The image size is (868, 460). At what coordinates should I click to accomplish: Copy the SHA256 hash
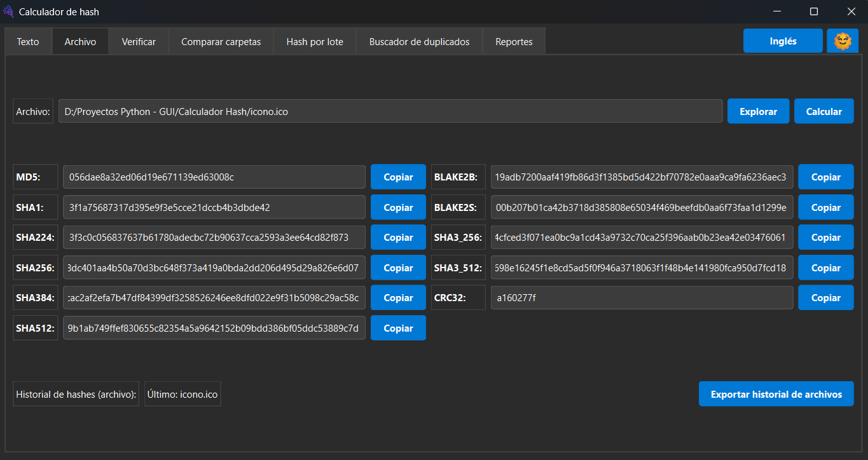(398, 268)
